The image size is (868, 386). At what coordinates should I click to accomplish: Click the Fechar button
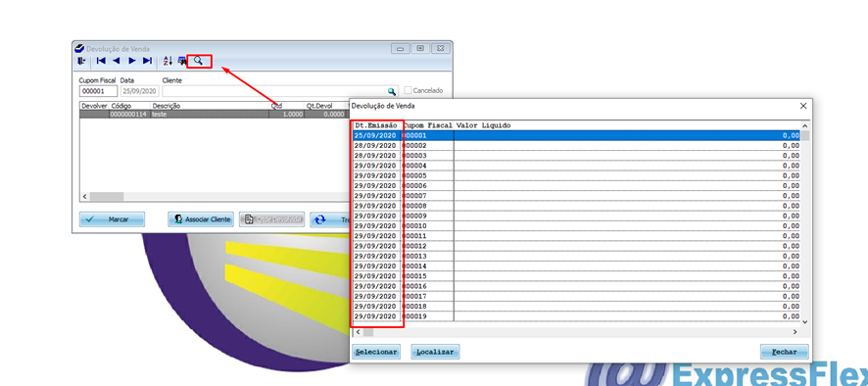tap(785, 352)
